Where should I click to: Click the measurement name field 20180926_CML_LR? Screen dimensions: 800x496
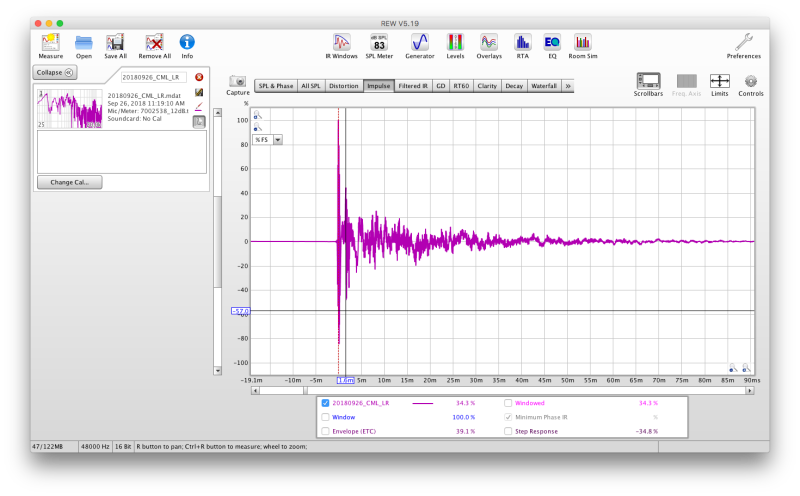click(154, 77)
